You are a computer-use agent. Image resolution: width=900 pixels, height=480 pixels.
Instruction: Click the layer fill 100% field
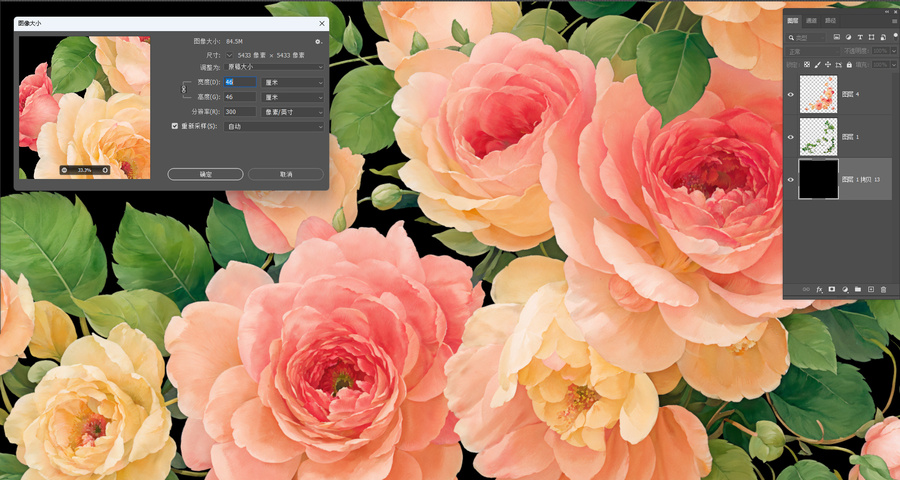[880, 65]
